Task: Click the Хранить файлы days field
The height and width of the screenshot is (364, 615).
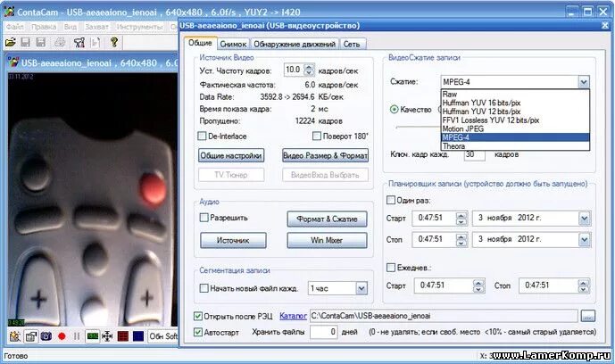Action: [x=324, y=332]
